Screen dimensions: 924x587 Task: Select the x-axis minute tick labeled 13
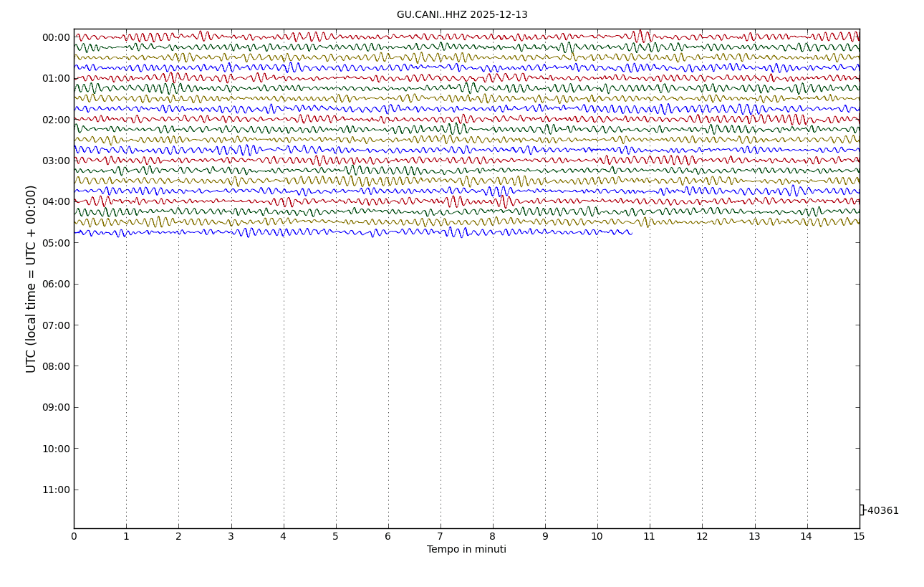754,537
